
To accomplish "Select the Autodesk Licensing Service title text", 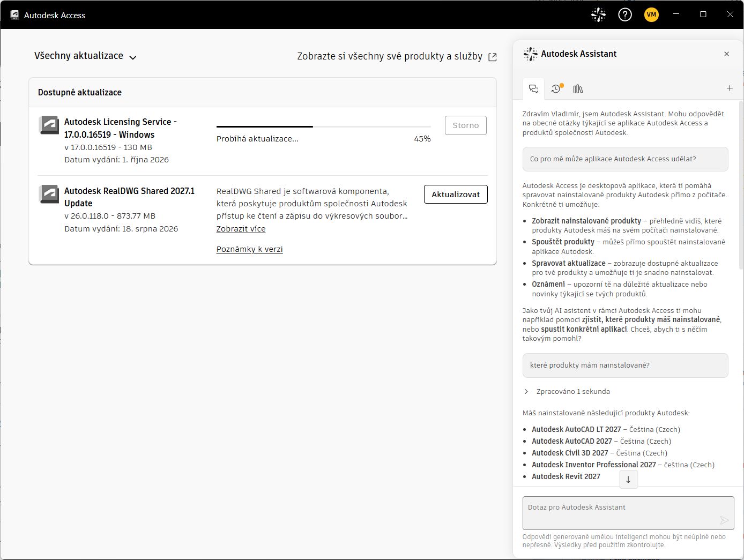I will tap(121, 128).
